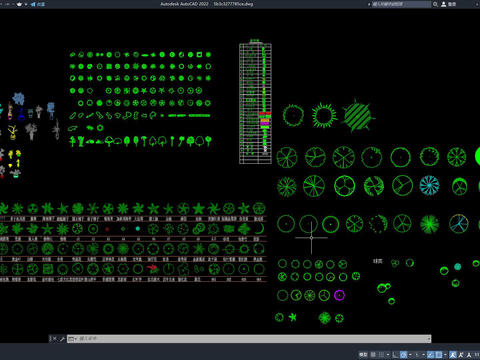This screenshot has height=360, width=480.
Task: Click the Share button in title bar
Action: pyautogui.click(x=38, y=4)
